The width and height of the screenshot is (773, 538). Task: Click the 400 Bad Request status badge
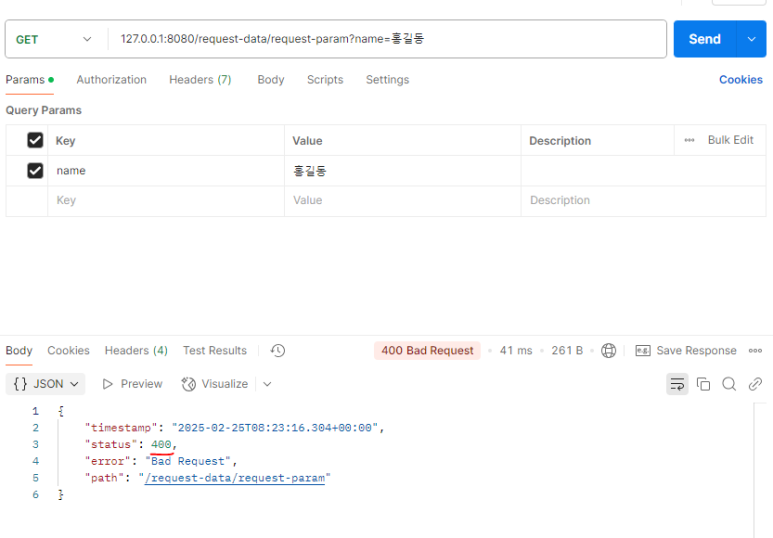pyautogui.click(x=427, y=351)
